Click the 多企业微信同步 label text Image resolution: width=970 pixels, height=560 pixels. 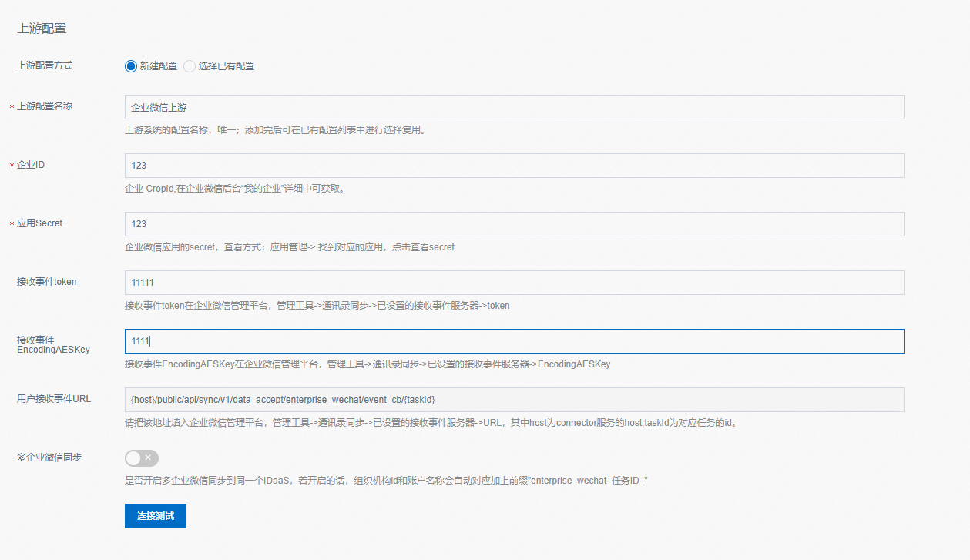pyautogui.click(x=49, y=458)
